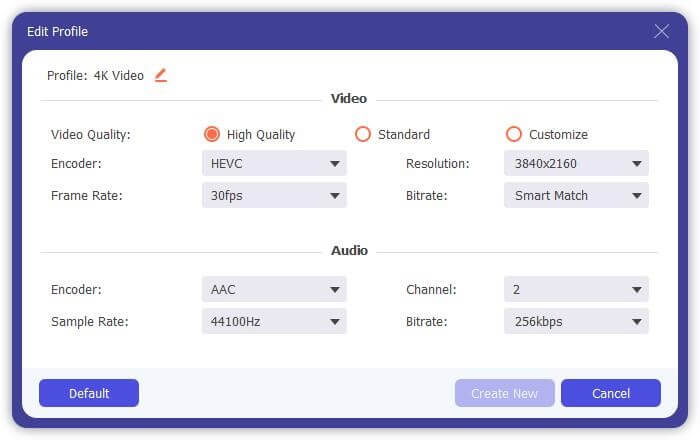This screenshot has height=440, width=700.
Task: Choose the Standard video quality option
Action: [363, 134]
